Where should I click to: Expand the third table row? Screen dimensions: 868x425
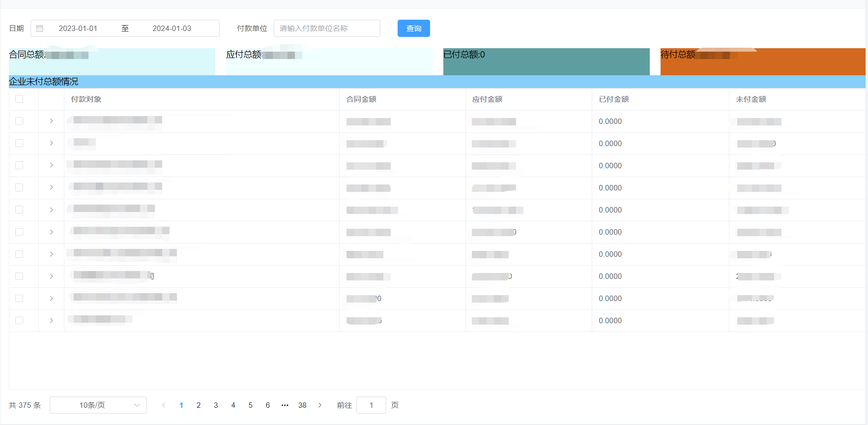[51, 165]
